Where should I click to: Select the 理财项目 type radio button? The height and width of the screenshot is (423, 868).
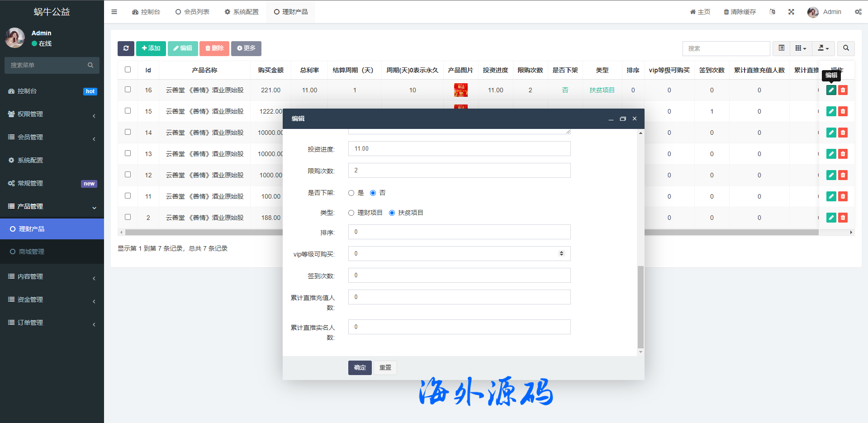coord(351,213)
